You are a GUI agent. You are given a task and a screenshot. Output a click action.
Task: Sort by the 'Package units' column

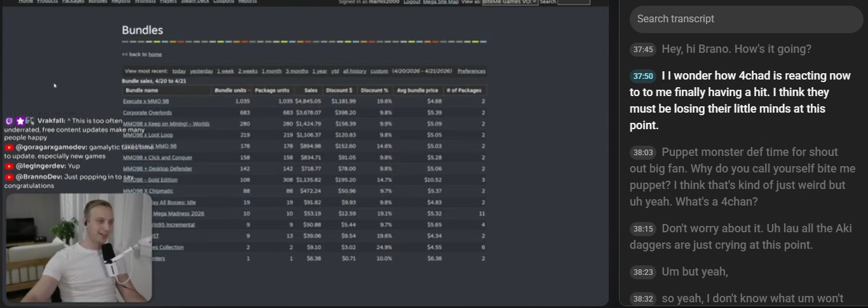272,90
